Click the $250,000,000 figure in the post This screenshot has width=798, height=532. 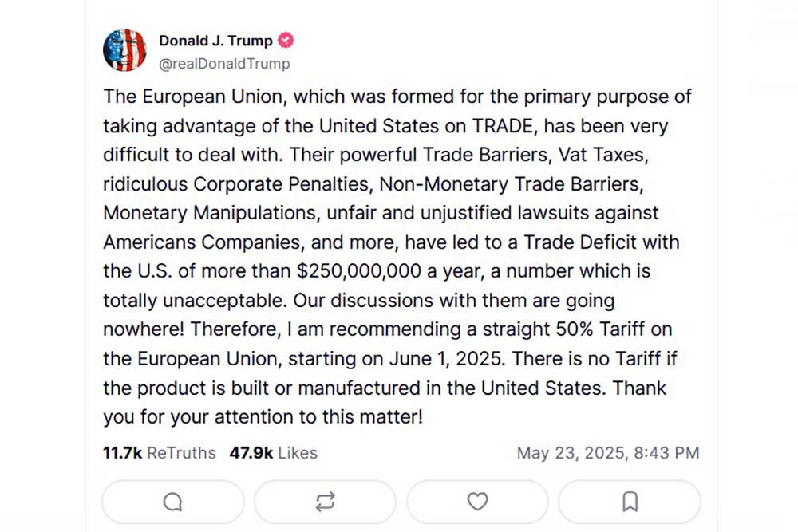[x=359, y=271]
